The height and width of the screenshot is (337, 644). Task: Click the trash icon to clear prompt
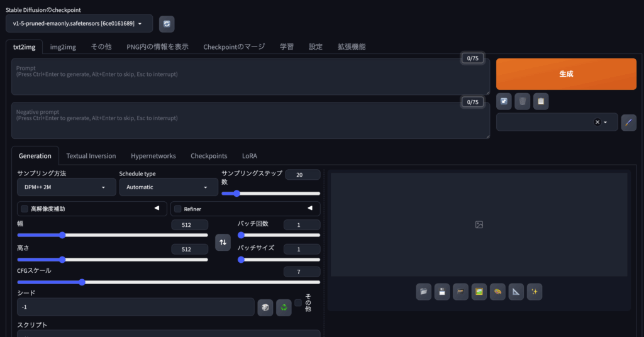(523, 101)
